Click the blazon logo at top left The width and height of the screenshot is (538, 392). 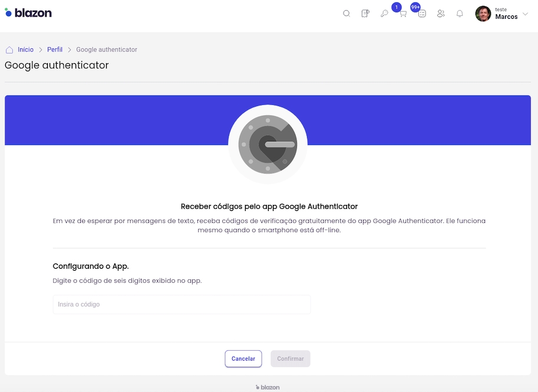[28, 13]
